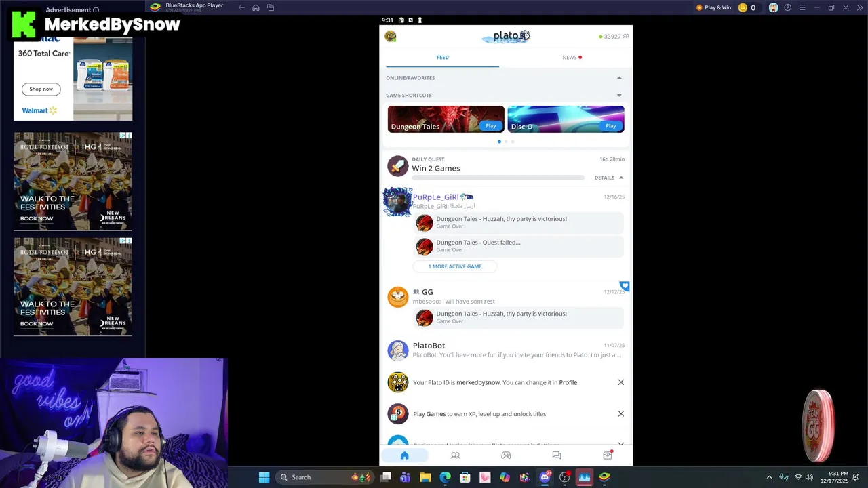Open BlueStacks help question mark
868x488 pixels.
(x=787, y=7)
